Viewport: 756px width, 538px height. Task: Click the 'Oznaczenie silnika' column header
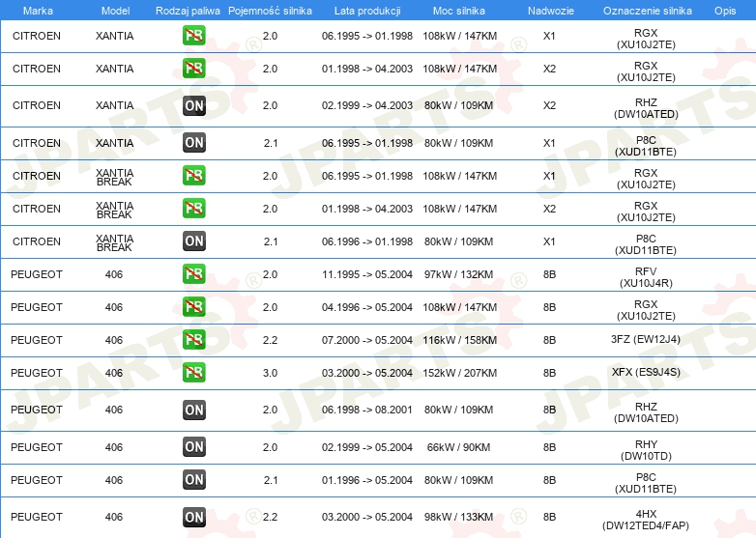[x=647, y=11]
